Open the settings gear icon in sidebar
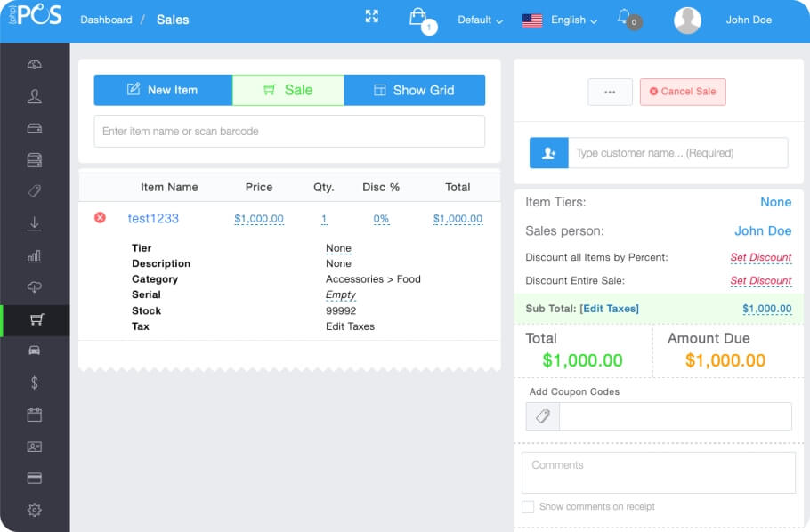This screenshot has width=810, height=532. 35,511
